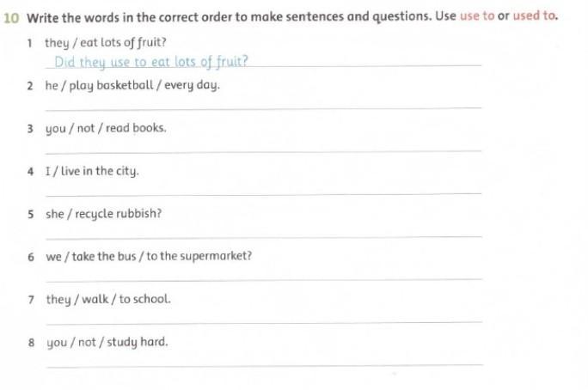Click prompt 'you / not / study hard.'
Viewport: 588px width, 390px height.
pos(107,343)
